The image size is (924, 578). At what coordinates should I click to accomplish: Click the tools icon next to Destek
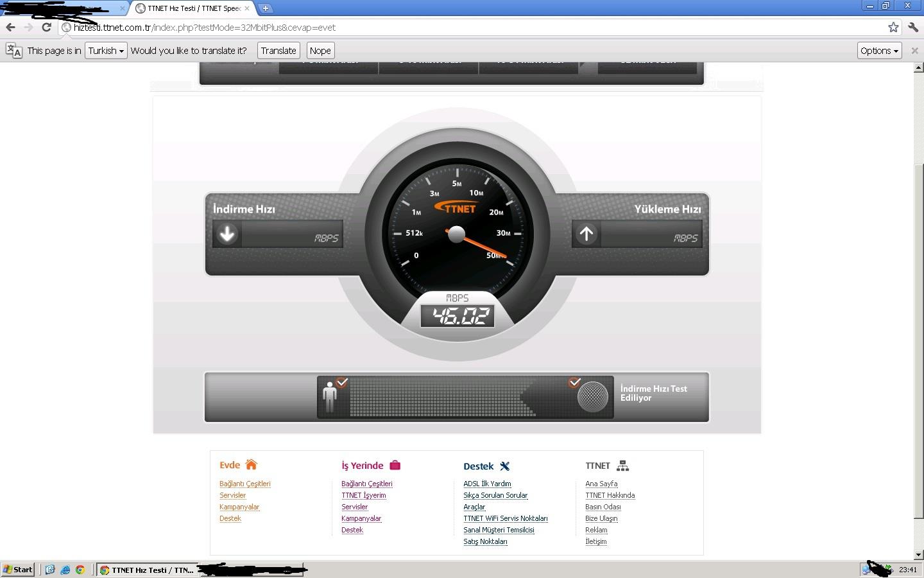[505, 466]
